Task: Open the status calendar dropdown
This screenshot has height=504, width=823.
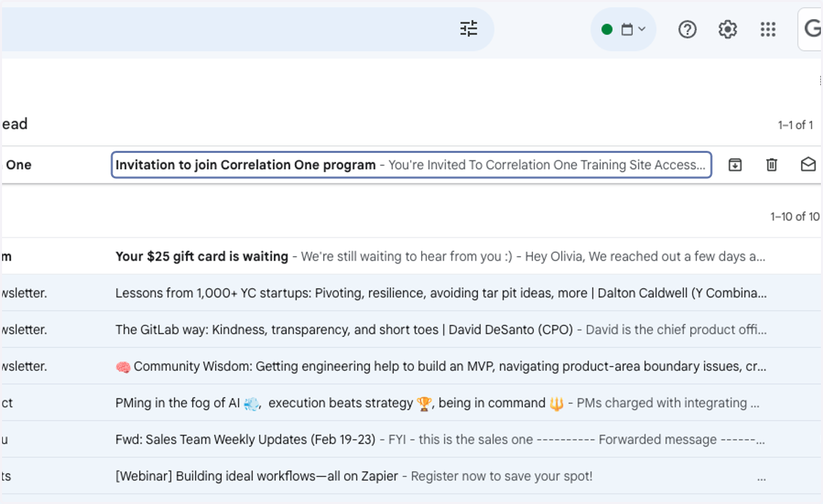Action: pos(623,29)
